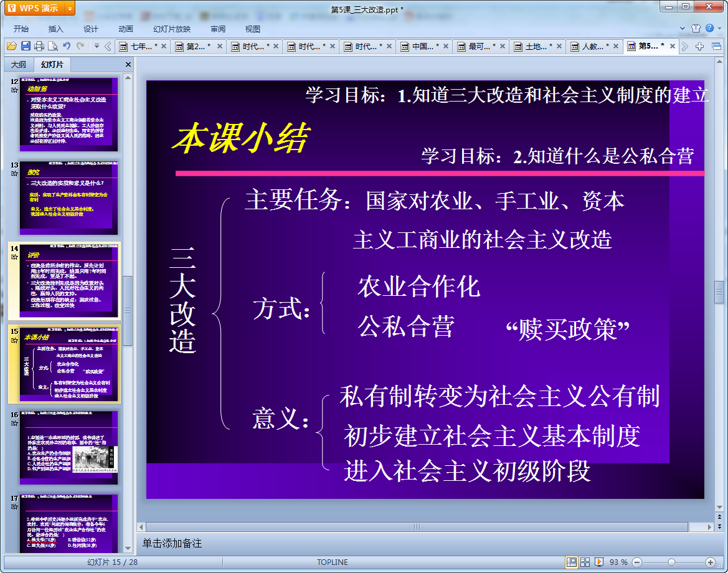Image resolution: width=728 pixels, height=573 pixels.
Task: Expand the quick access toolbar dropdown arrow
Action: tap(97, 46)
